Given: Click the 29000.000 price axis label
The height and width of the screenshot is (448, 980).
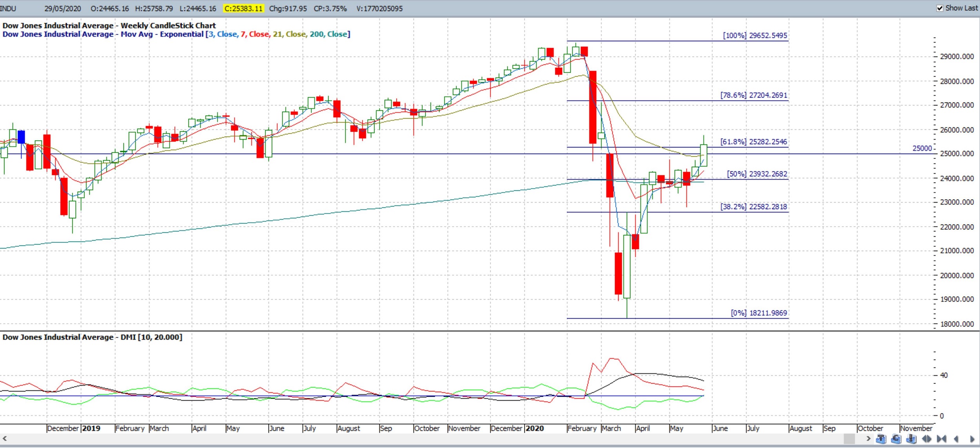Looking at the screenshot, I should pos(957,57).
